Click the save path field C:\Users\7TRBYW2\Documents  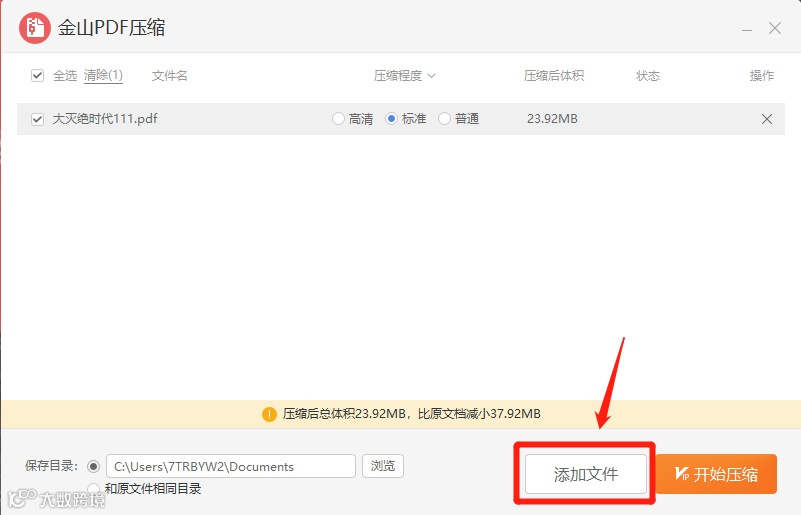tap(231, 466)
